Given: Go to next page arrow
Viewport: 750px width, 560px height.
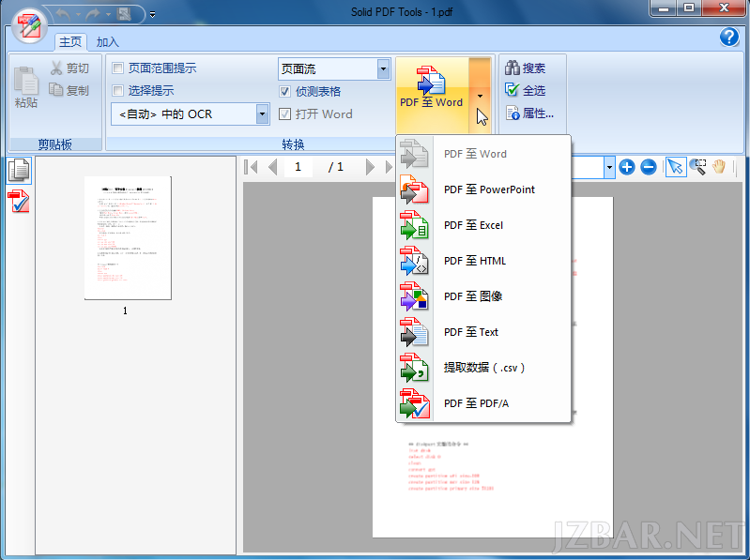Looking at the screenshot, I should [x=369, y=167].
